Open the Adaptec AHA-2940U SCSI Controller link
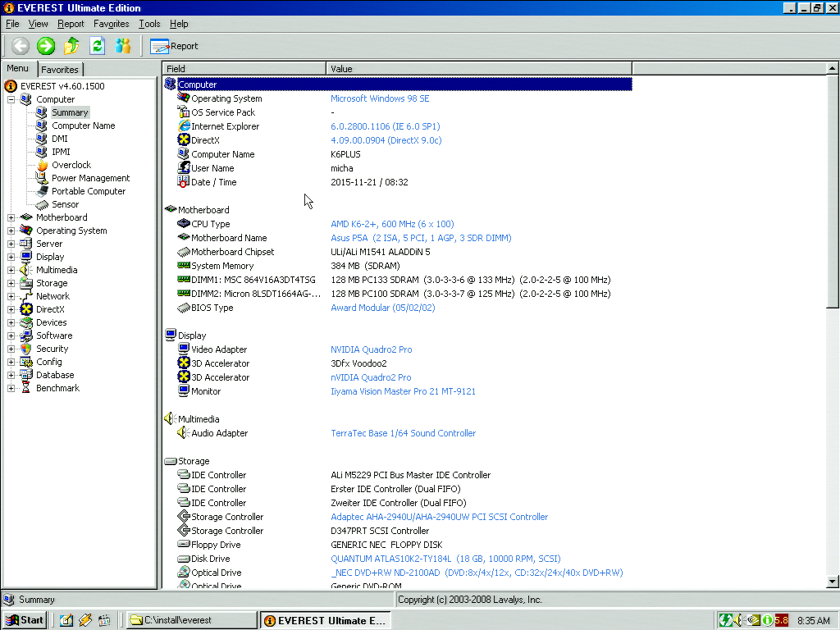 point(440,517)
